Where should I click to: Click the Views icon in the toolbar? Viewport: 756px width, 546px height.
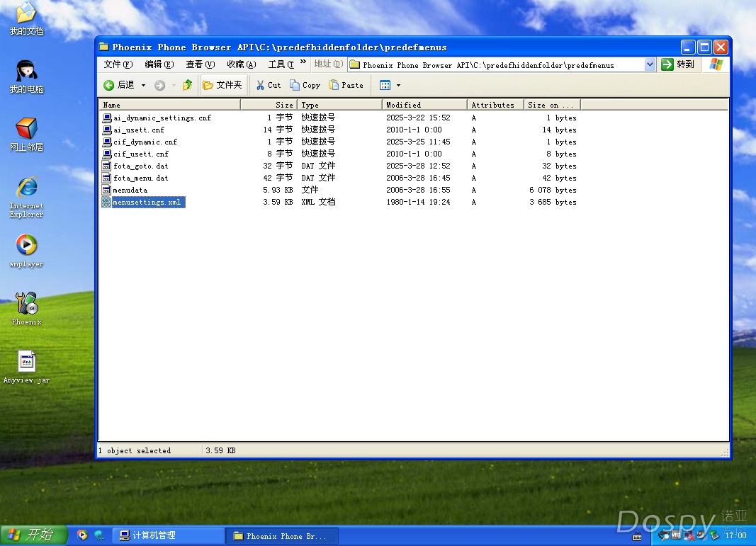coord(385,85)
